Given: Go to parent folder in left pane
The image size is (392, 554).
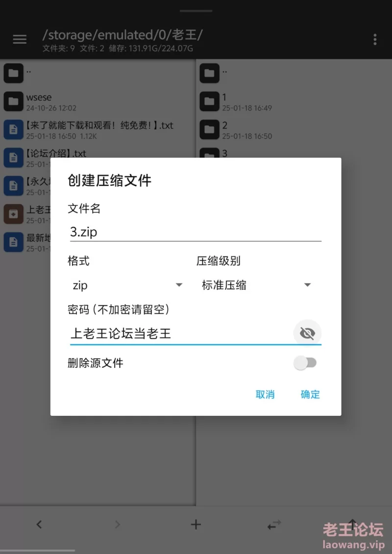Looking at the screenshot, I should coord(98,73).
